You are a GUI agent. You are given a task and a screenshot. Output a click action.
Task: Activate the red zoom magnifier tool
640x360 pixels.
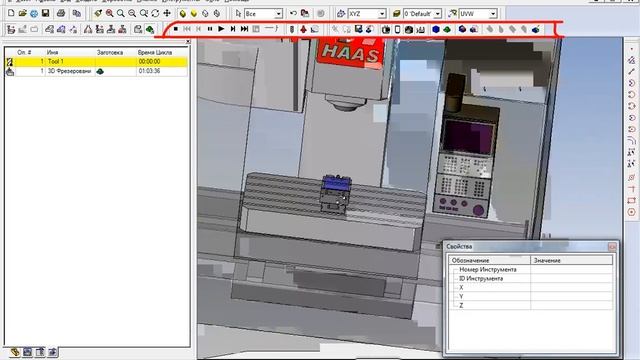click(109, 13)
